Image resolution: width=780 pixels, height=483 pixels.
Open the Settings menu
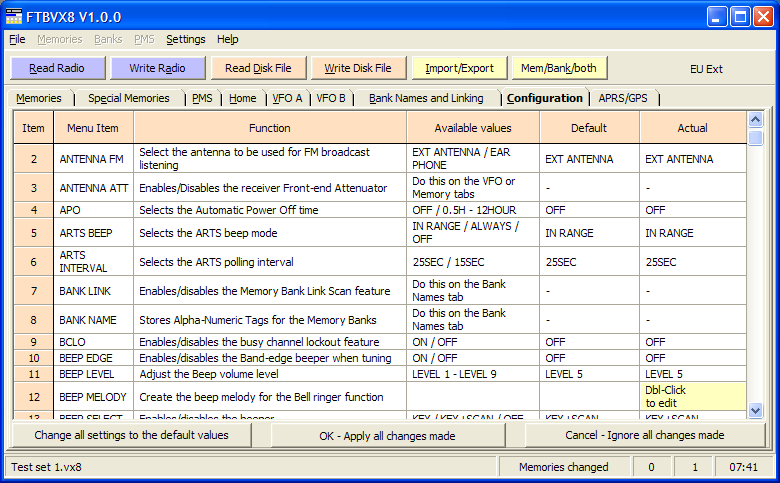[x=185, y=39]
